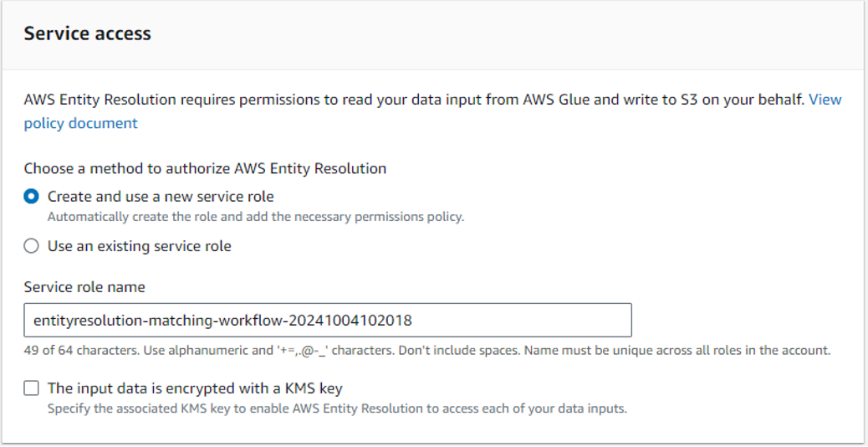Click the 'Create and use a new service role' label
868x447 pixels.
[x=161, y=197]
